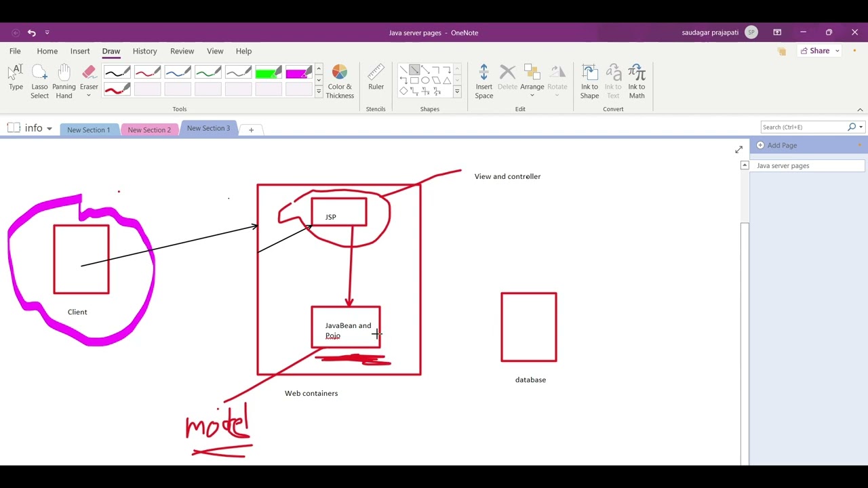Expand page to full view
Viewport: 868px width, 488px height.
pyautogui.click(x=738, y=149)
